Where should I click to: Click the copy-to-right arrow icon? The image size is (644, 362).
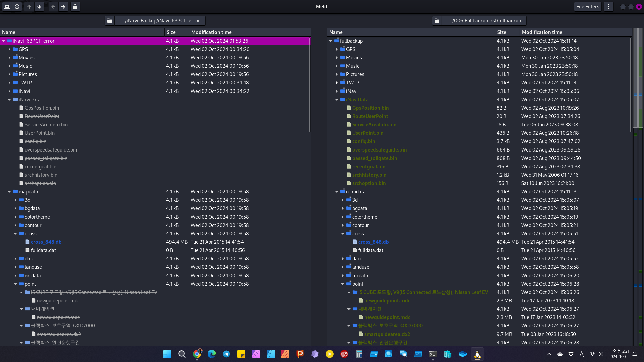point(63,7)
